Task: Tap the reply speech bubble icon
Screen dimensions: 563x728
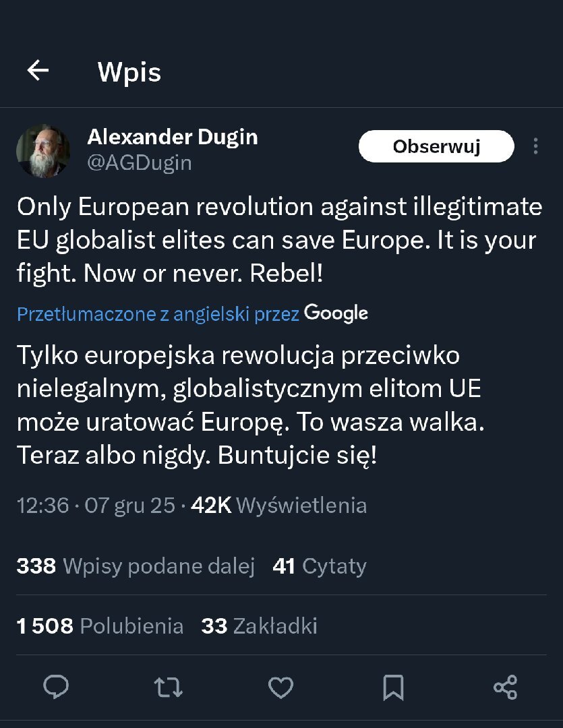Action: tap(56, 687)
